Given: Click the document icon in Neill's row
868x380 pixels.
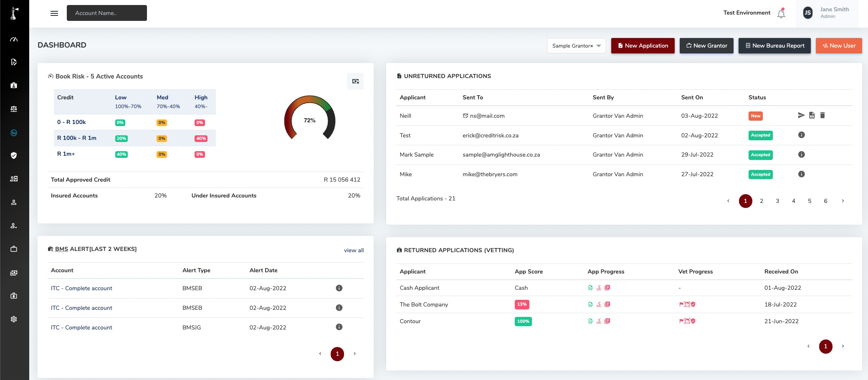Looking at the screenshot, I should tap(812, 115).
